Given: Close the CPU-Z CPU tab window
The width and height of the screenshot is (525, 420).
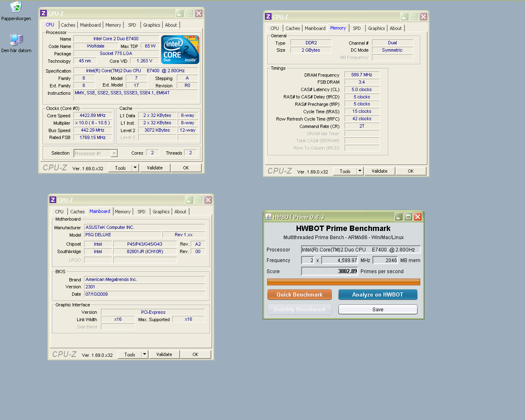Looking at the screenshot, I should 199,13.
